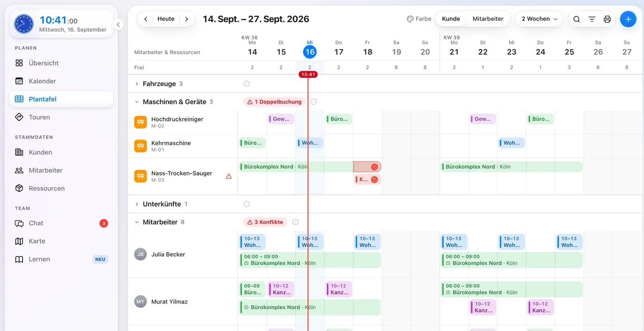Collapse the Mitarbeiter group
Screen dimensions: 644x331
pyautogui.click(x=137, y=222)
